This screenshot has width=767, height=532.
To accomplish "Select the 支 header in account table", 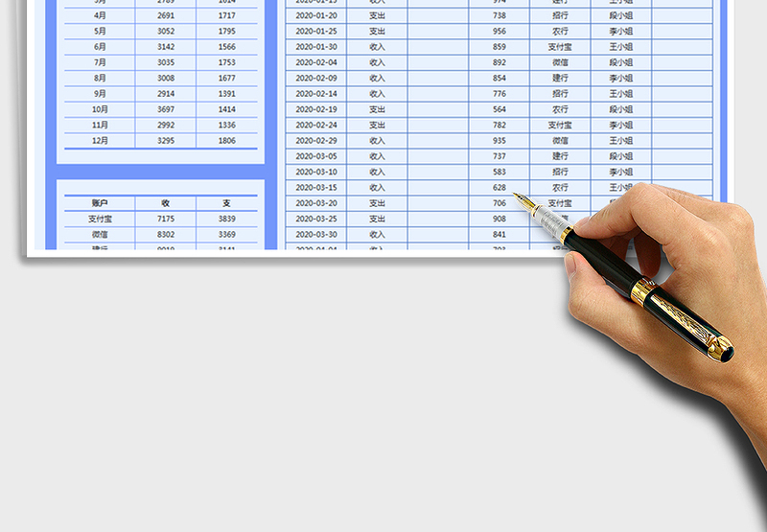I will (x=226, y=203).
